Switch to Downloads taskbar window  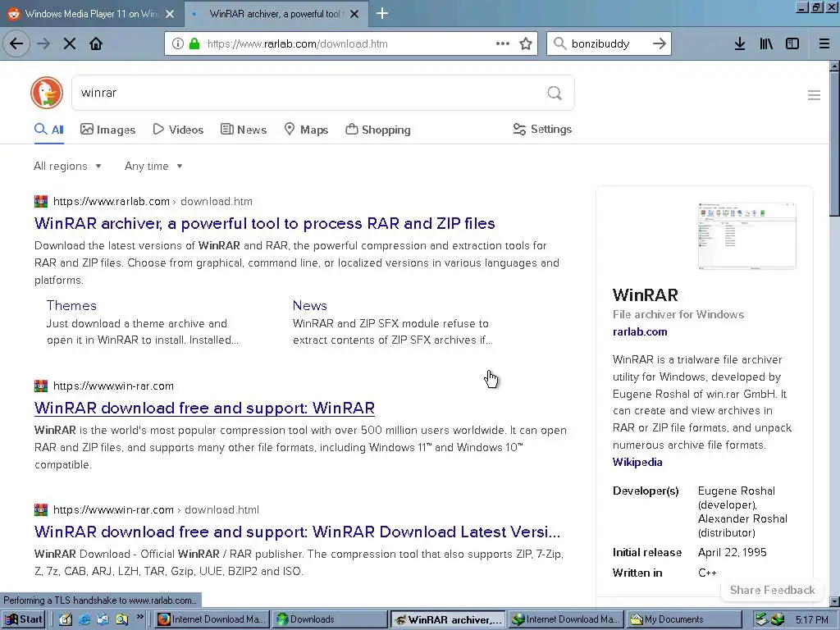point(329,619)
